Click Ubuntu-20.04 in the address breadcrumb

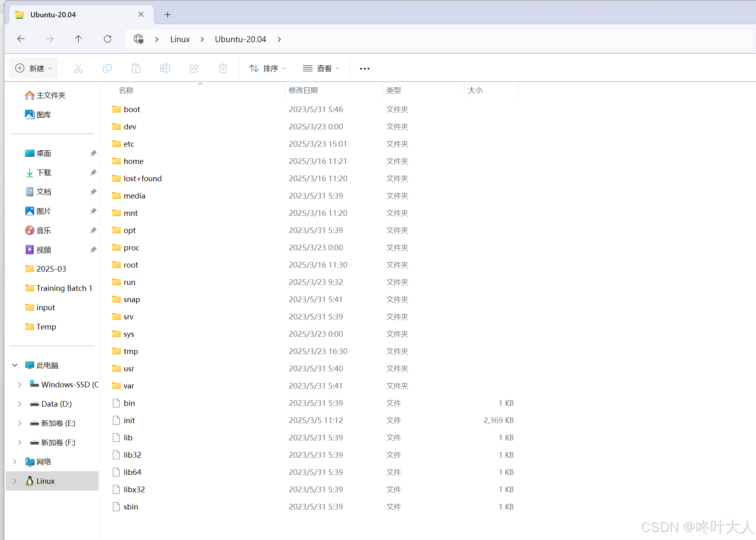click(240, 39)
